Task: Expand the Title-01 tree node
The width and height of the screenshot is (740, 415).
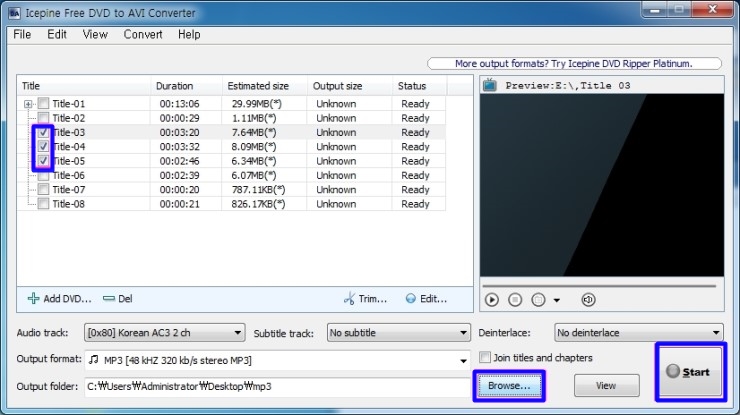Action: click(28, 104)
